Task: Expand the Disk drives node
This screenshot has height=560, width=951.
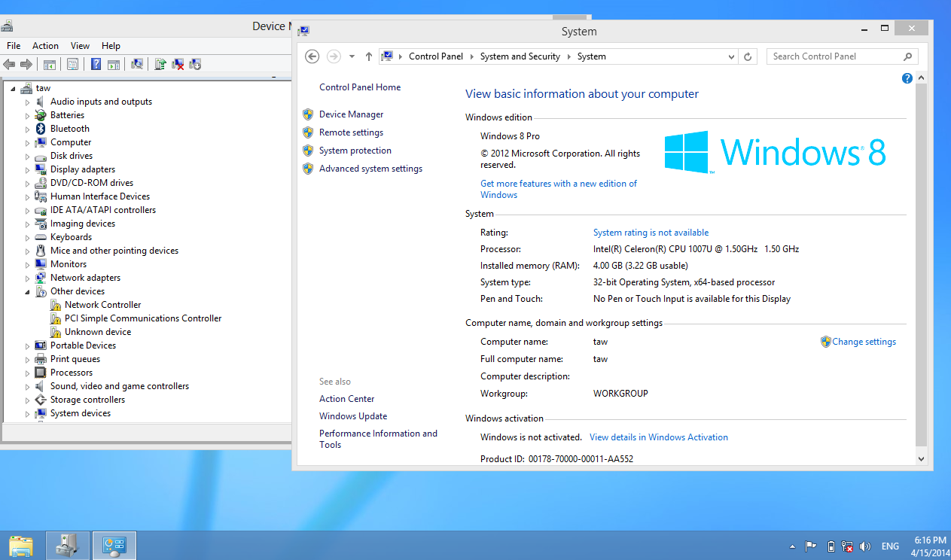Action: 28,156
